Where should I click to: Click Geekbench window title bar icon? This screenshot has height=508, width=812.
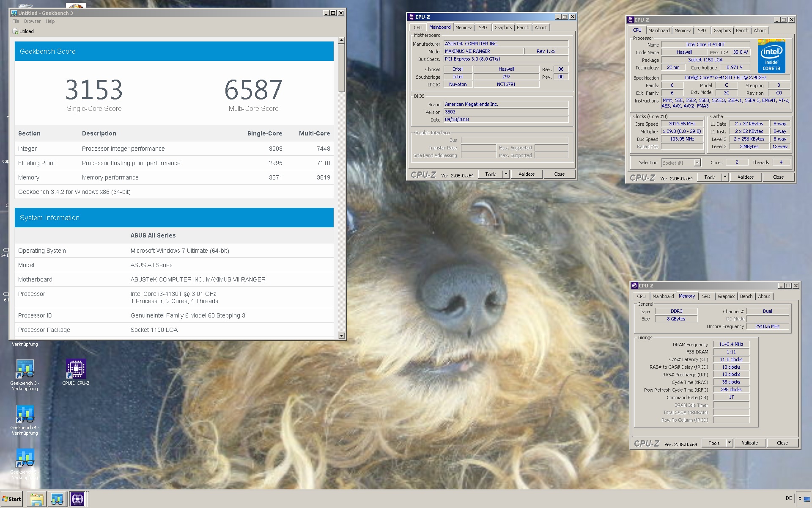tap(14, 13)
